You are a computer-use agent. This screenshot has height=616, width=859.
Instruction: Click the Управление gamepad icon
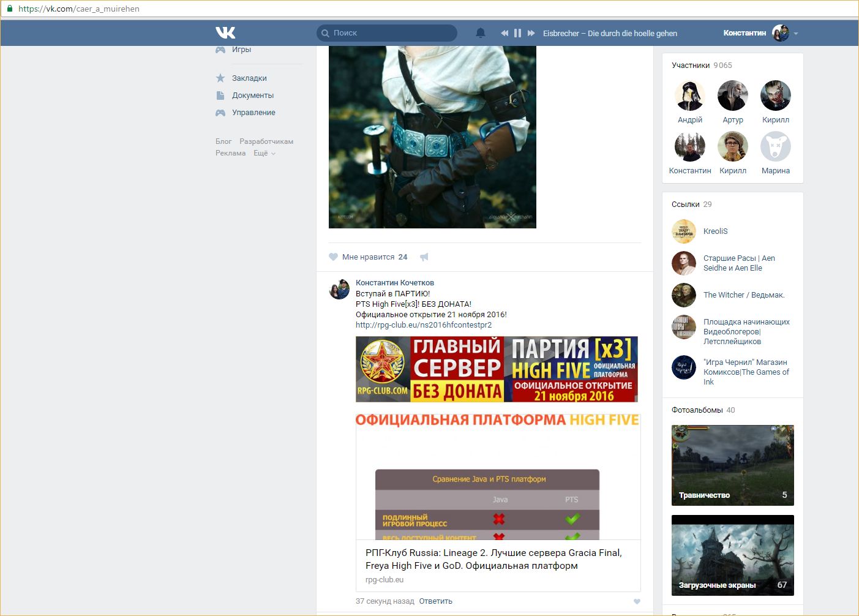point(220,113)
